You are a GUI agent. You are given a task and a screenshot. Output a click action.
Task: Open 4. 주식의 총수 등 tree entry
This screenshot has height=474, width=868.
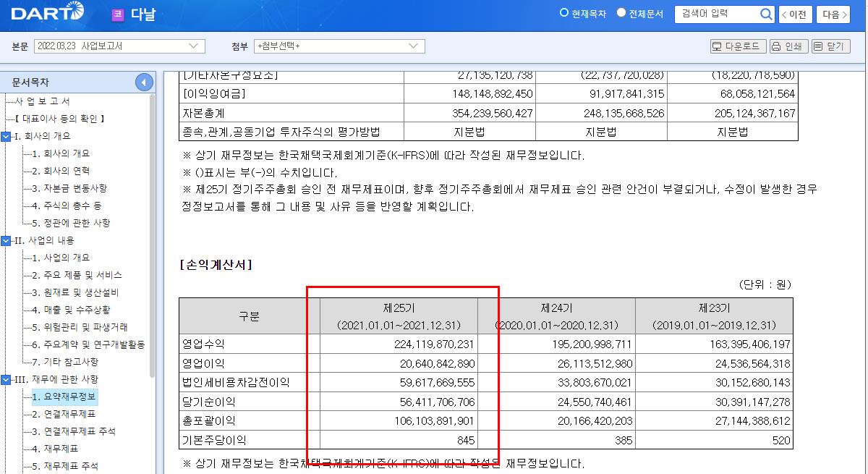pos(67,206)
